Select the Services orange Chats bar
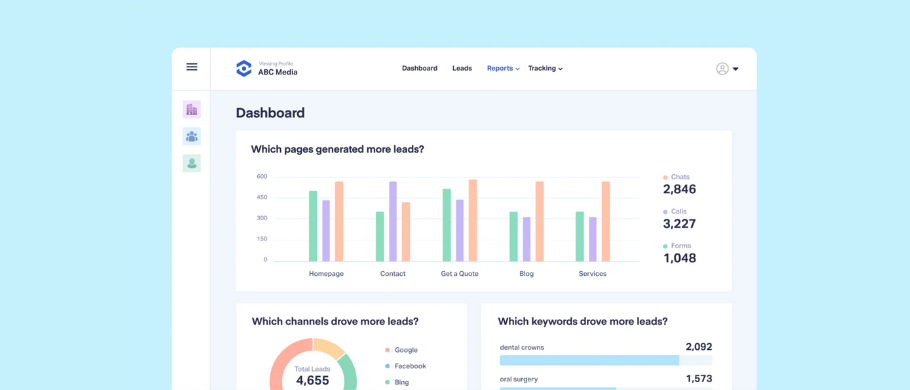The image size is (910, 390). click(606, 221)
